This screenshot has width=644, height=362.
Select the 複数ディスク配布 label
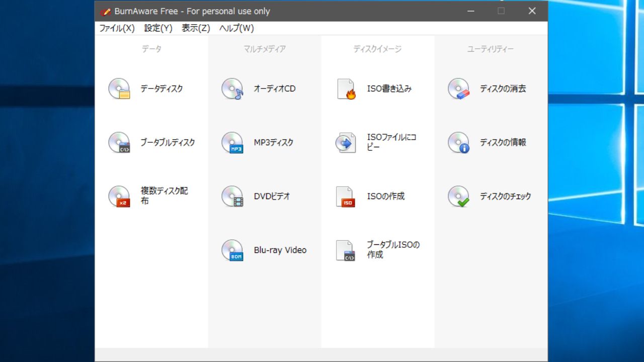(165, 196)
